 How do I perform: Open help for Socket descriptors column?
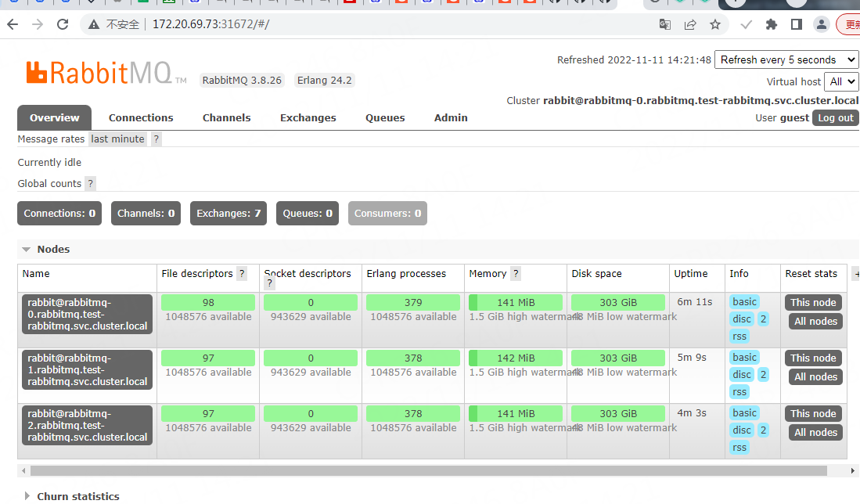(x=269, y=283)
